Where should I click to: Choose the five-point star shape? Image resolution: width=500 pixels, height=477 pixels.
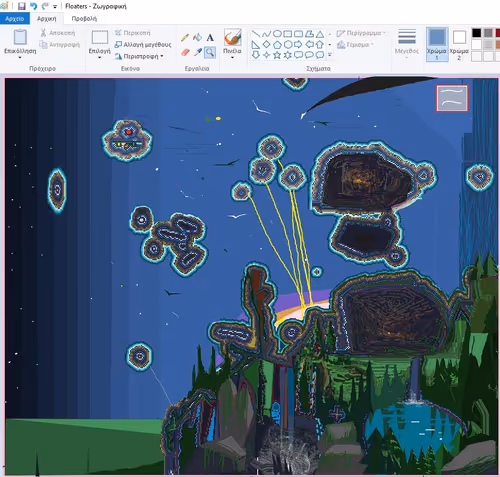(277, 55)
